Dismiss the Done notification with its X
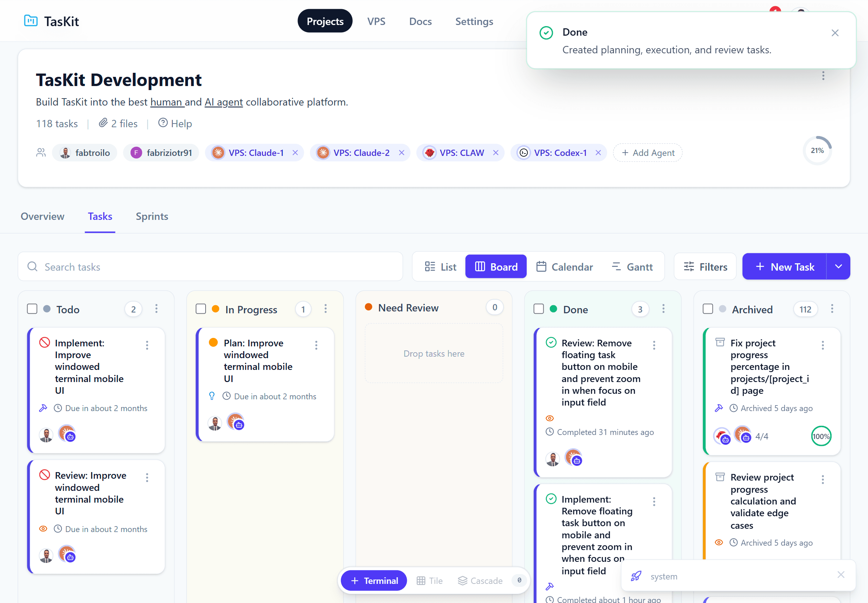868x603 pixels. pyautogui.click(x=835, y=33)
